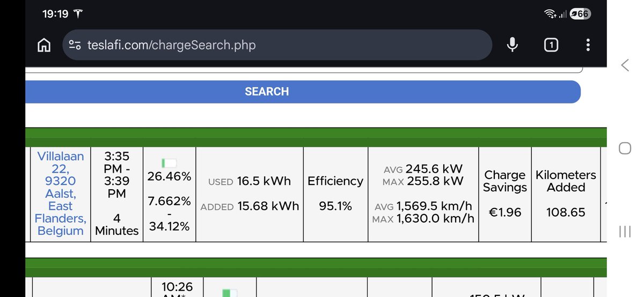Click the Charge Savings label
Screen dimensions: 644x297
pyautogui.click(x=504, y=181)
